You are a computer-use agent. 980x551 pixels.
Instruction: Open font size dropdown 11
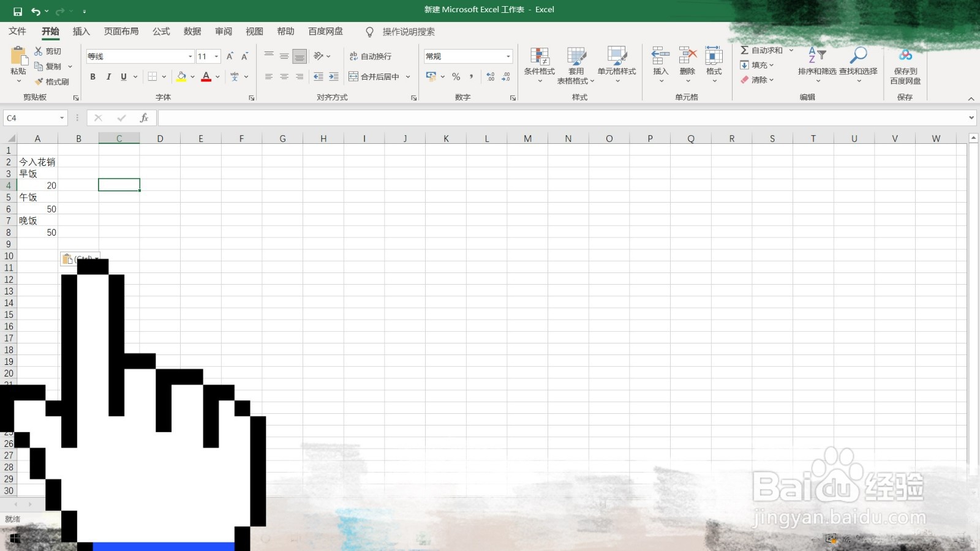coord(216,56)
